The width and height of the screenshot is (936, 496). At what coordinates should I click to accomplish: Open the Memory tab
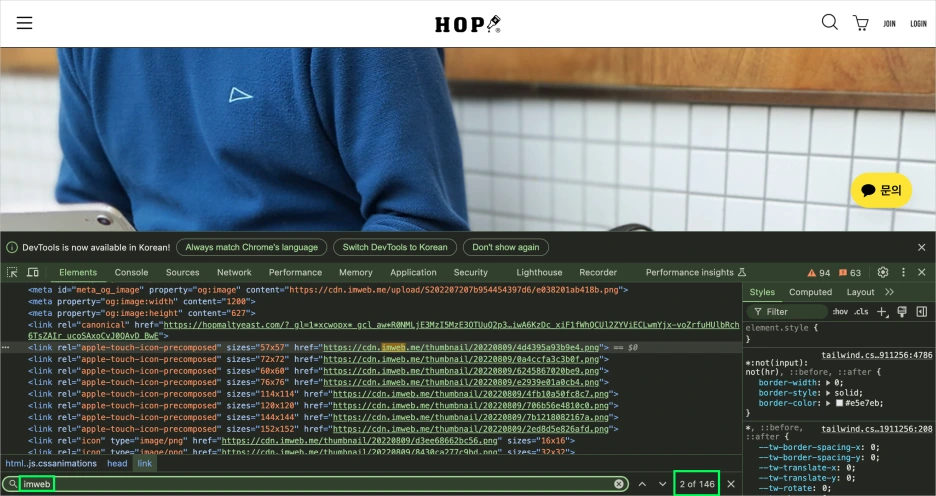pos(356,272)
